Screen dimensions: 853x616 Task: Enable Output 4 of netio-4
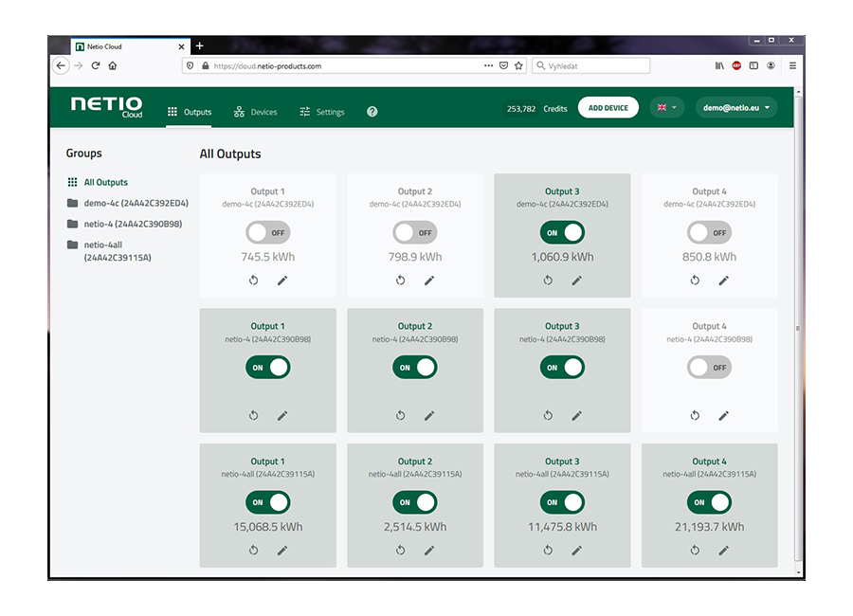tap(709, 367)
